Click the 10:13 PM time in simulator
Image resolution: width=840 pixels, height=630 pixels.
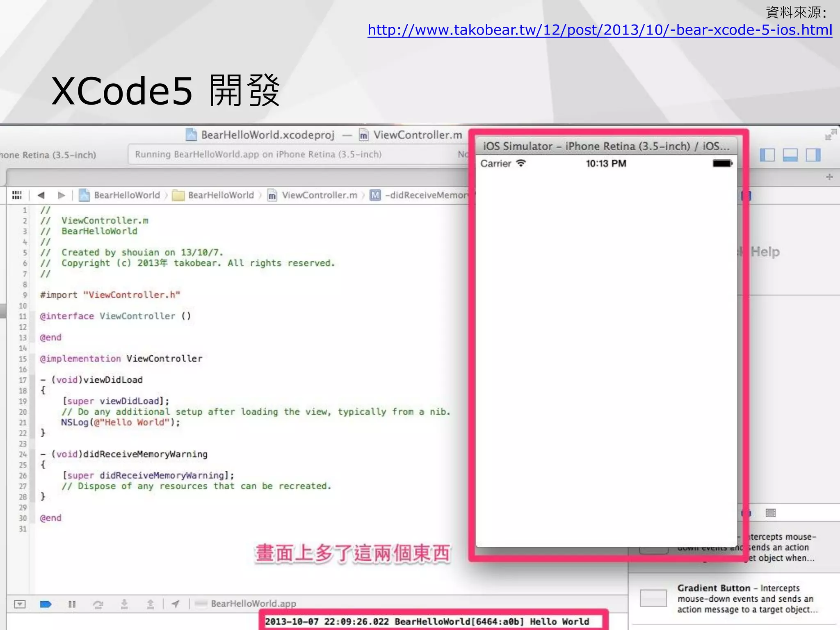[606, 164]
